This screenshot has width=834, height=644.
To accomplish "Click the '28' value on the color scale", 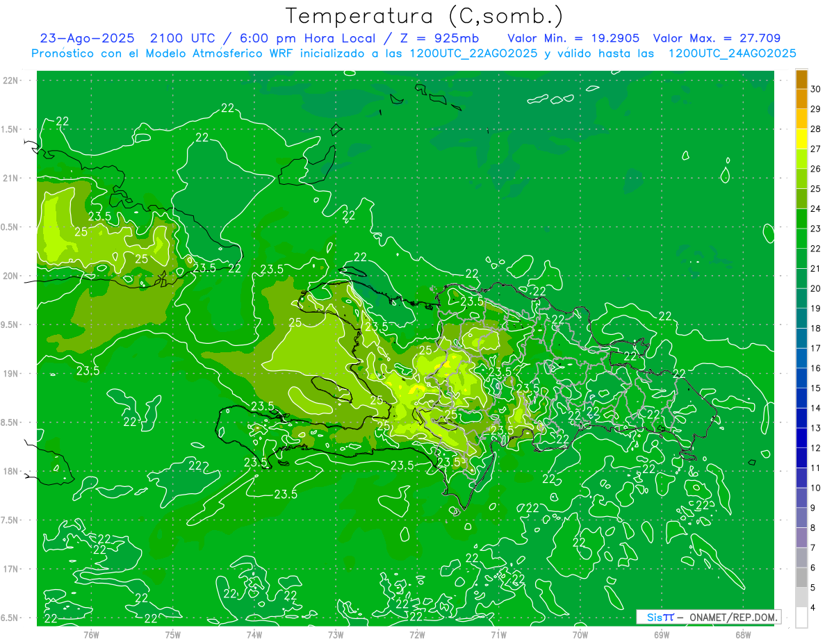I will tap(816, 129).
